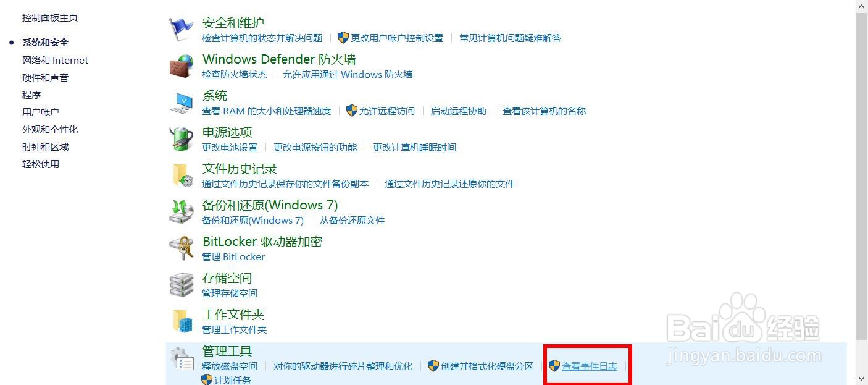This screenshot has width=868, height=385.
Task: Open 创建并格式化硬盘分区 link
Action: (x=487, y=366)
